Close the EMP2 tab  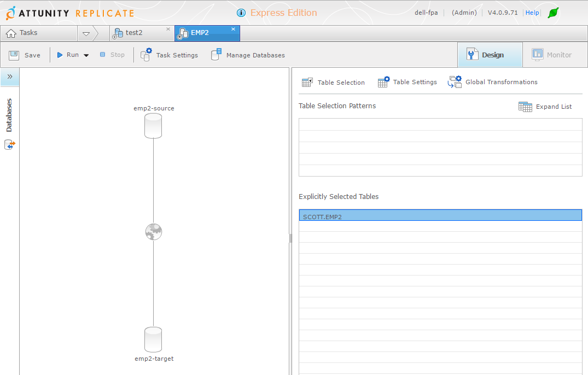pos(233,29)
